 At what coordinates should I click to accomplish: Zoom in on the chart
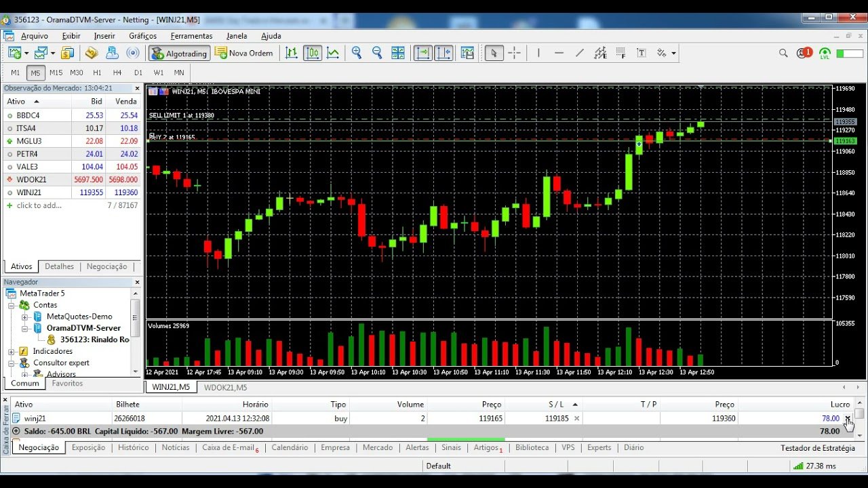pos(357,53)
